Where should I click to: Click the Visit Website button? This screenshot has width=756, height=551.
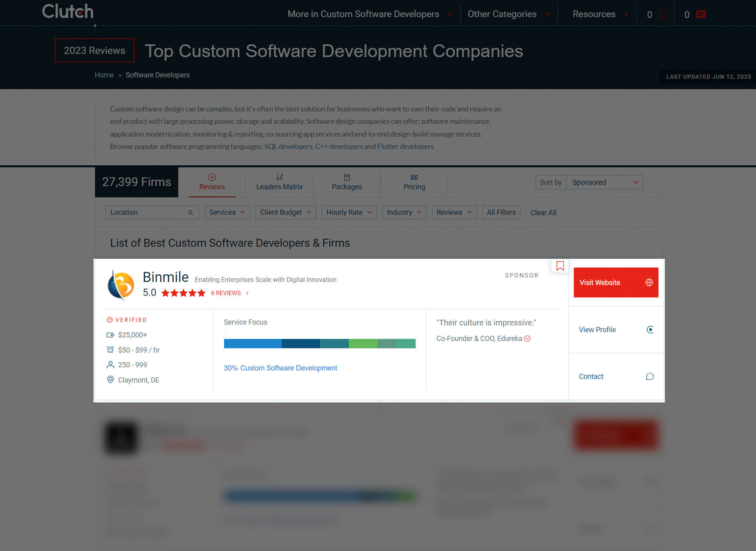[x=616, y=282]
